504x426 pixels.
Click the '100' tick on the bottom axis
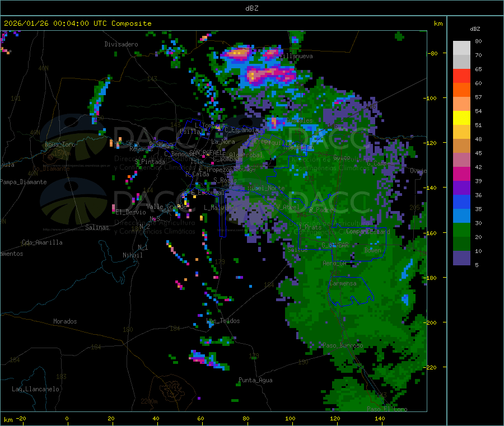coord(290,418)
